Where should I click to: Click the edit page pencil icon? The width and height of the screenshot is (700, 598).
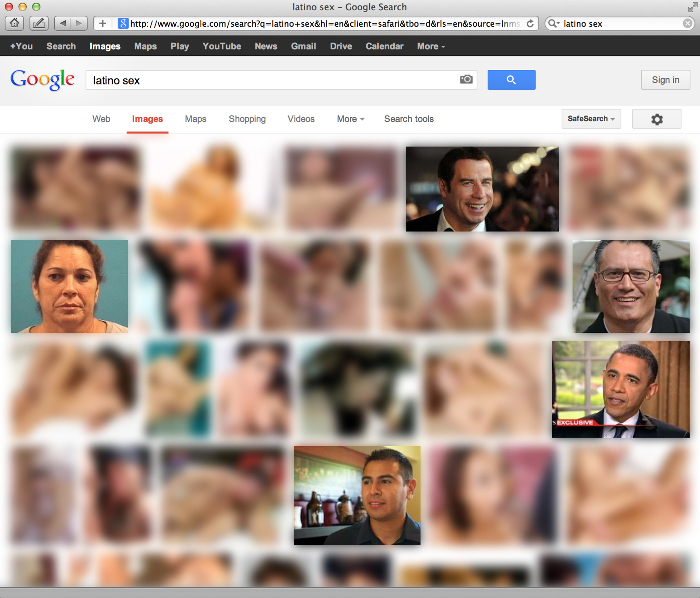click(39, 23)
